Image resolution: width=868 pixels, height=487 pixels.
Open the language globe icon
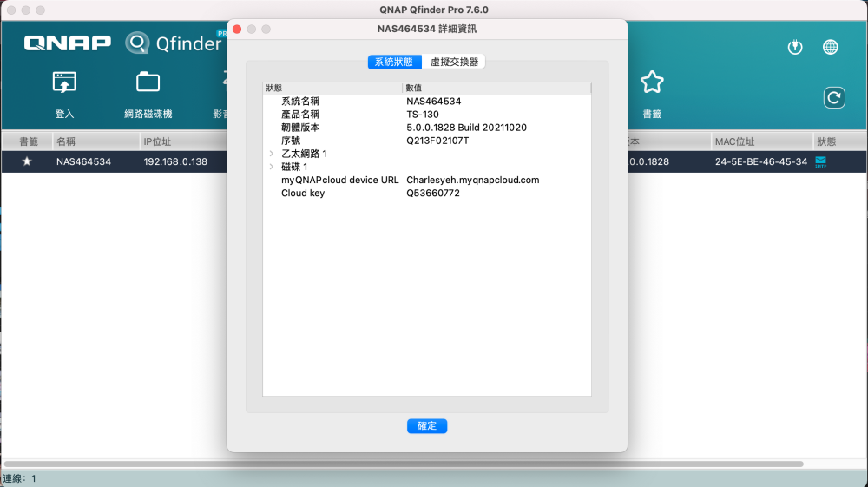click(x=831, y=47)
